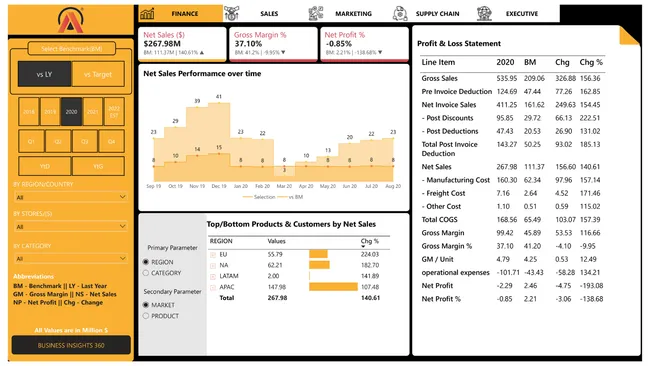650x366 pixels.
Task: Expand the NA region row
Action: click(x=213, y=265)
